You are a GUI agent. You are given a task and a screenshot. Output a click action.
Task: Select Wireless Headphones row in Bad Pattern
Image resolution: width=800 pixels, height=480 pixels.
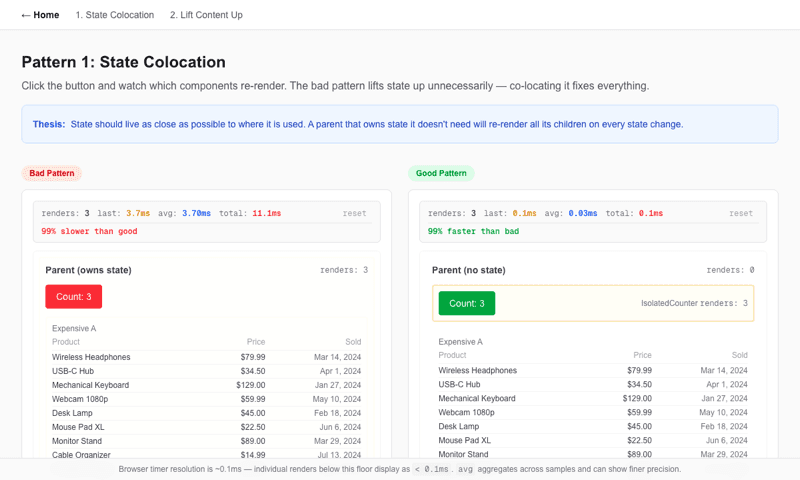pyautogui.click(x=206, y=357)
